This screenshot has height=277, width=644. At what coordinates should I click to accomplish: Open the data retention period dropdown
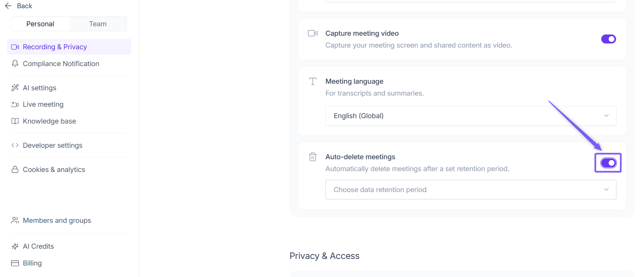pos(471,190)
